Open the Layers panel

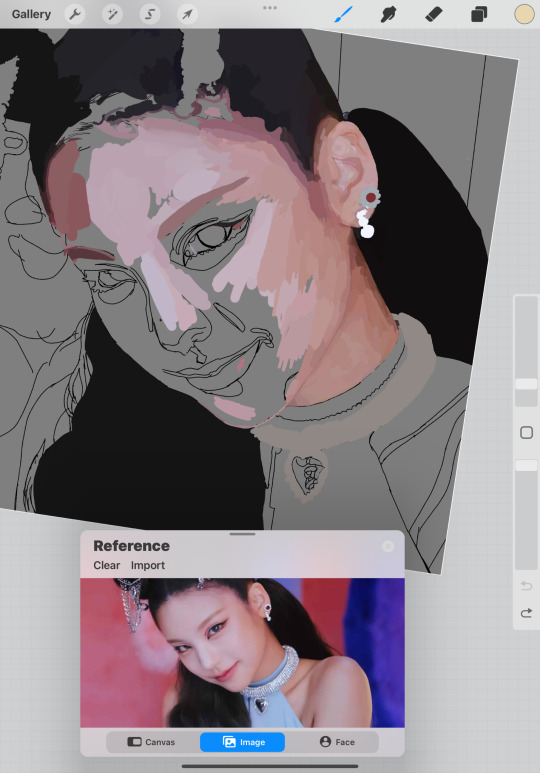(479, 14)
